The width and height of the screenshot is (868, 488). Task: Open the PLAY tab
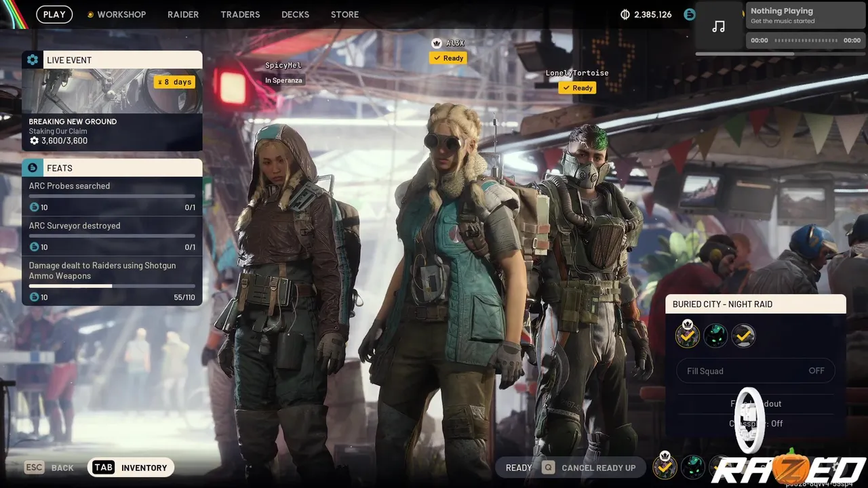[x=54, y=14]
